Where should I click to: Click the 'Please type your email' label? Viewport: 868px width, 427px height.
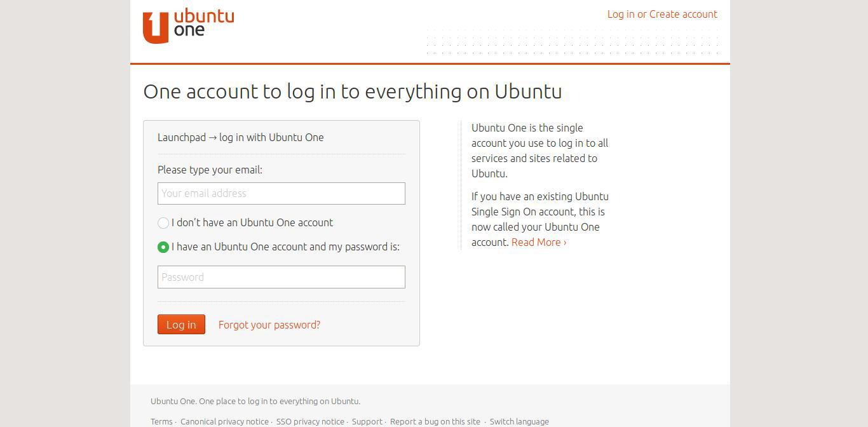point(210,170)
